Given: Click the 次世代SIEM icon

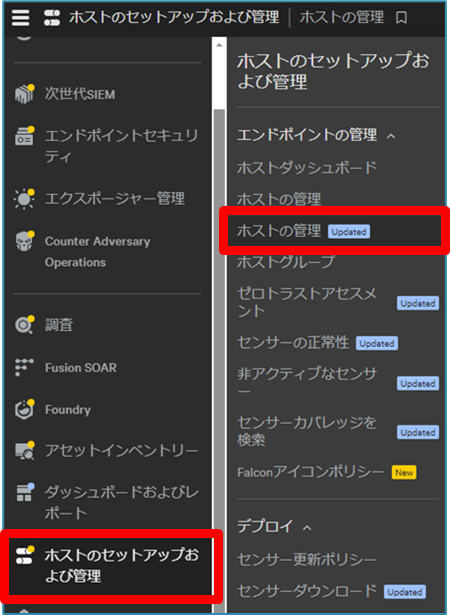Looking at the screenshot, I should click(x=25, y=94).
